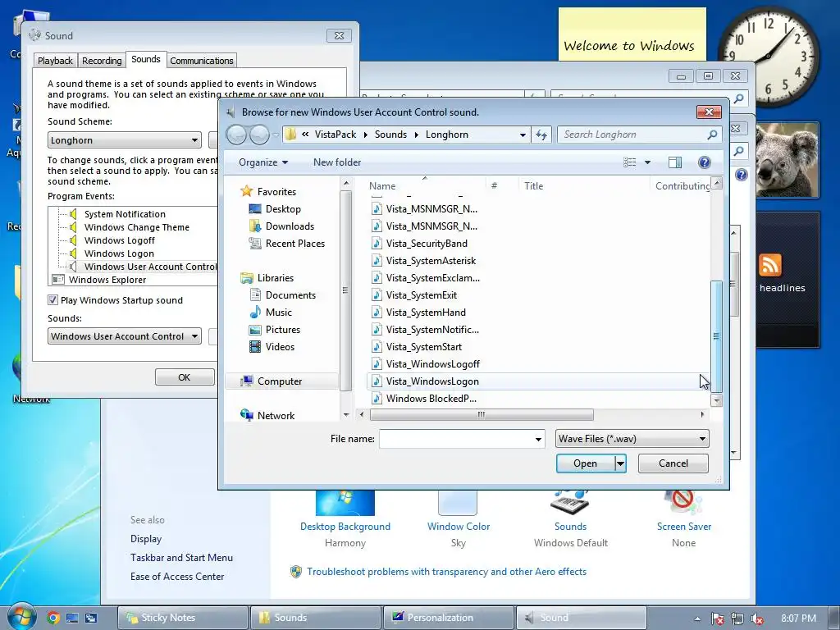Select Network in the navigation pane
Screen dimensions: 840x630
pyautogui.click(x=268, y=415)
